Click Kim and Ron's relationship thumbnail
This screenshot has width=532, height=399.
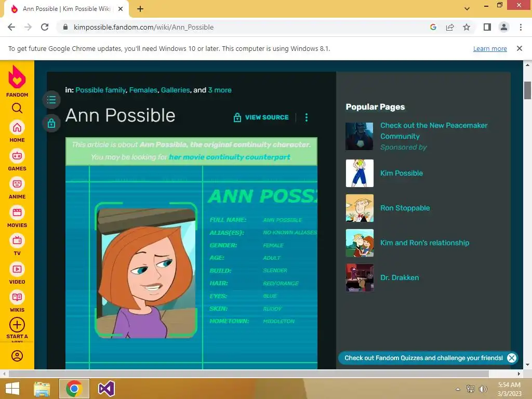360,243
